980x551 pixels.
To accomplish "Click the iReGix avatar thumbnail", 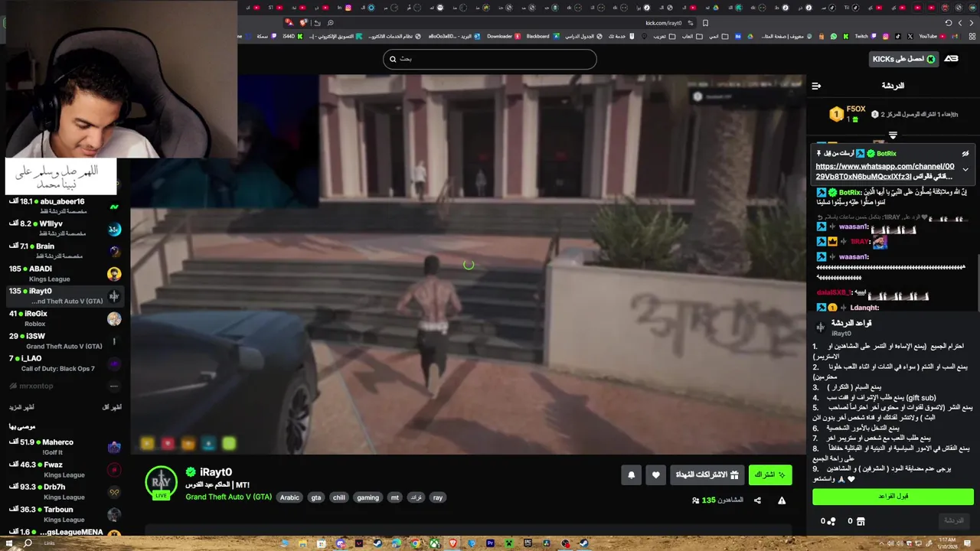I will (x=114, y=318).
